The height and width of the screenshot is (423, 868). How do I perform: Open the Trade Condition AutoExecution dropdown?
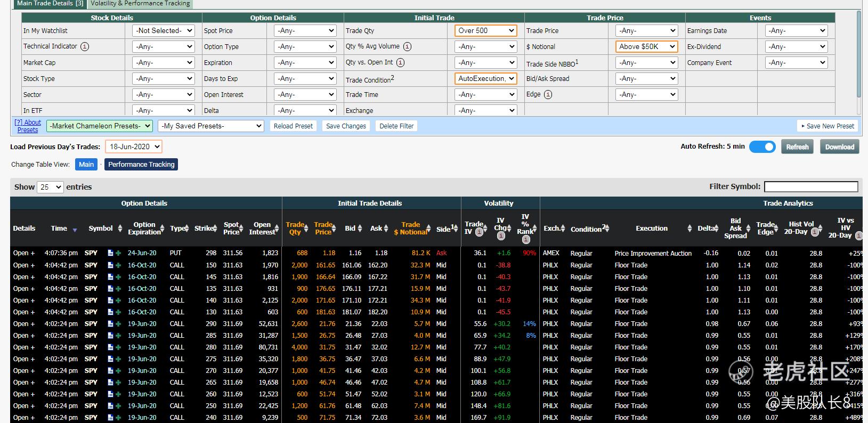(x=486, y=78)
